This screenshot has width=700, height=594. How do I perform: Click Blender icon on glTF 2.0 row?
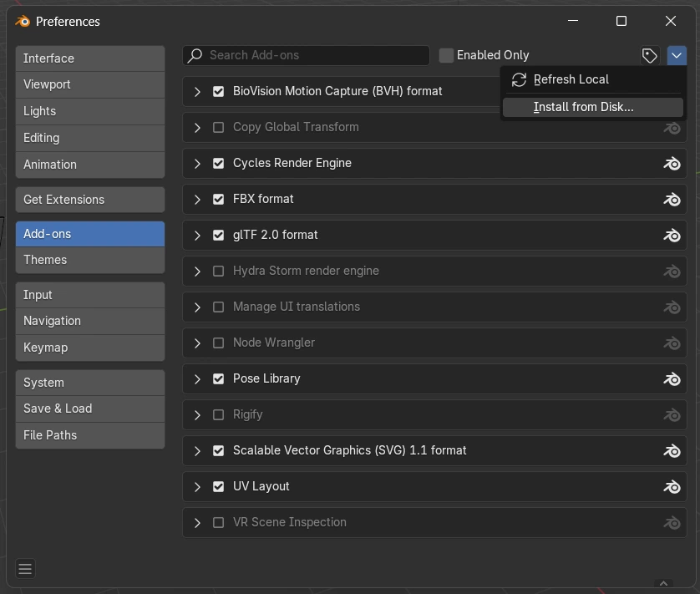672,236
